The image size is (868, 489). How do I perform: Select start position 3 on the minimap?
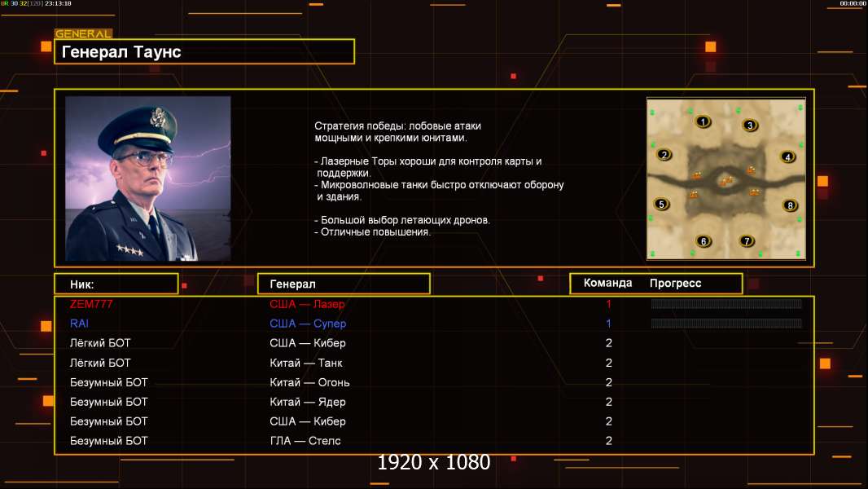750,126
